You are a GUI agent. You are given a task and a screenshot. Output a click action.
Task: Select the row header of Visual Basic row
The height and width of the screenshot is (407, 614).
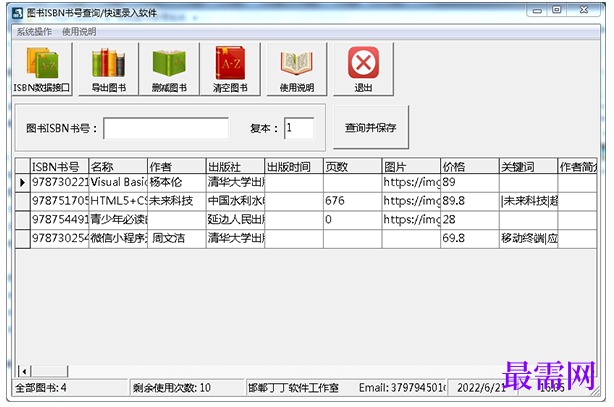click(23, 183)
